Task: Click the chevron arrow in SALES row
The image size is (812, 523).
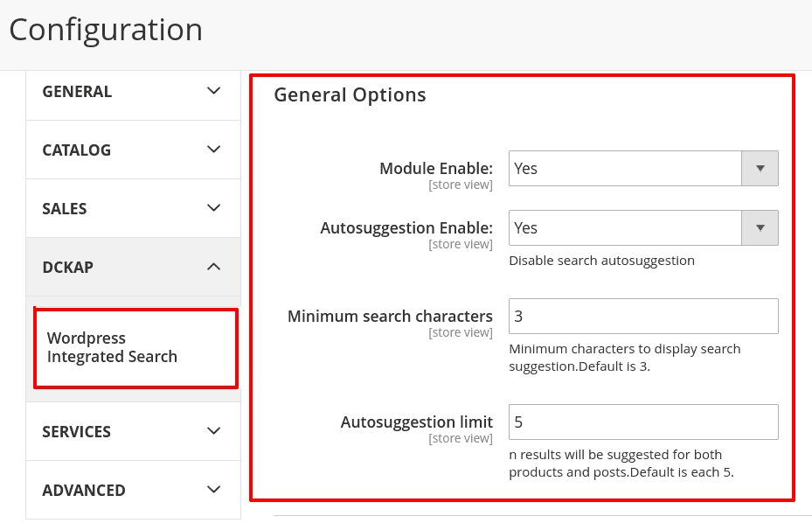Action: point(213,208)
